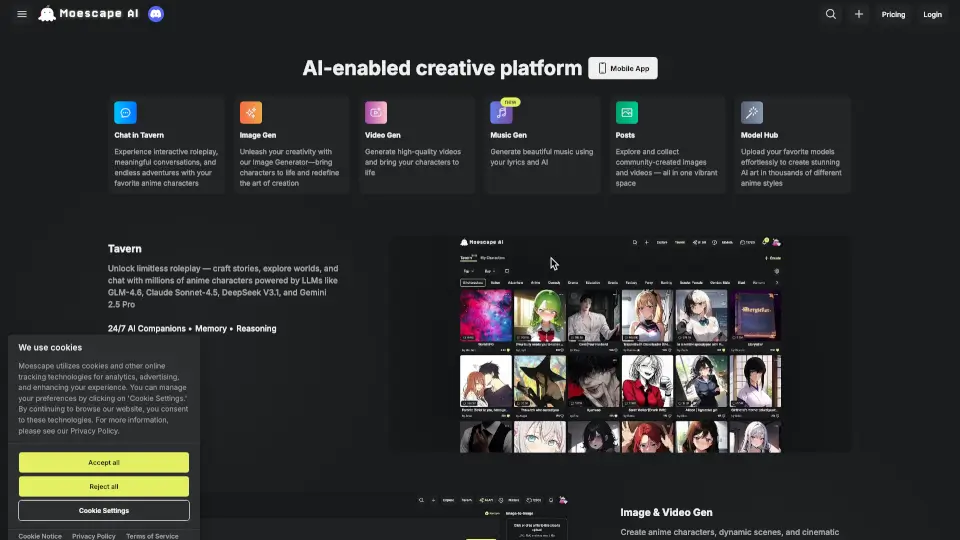The height and width of the screenshot is (540, 960).
Task: Select the Image Gen icon
Action: (x=250, y=112)
